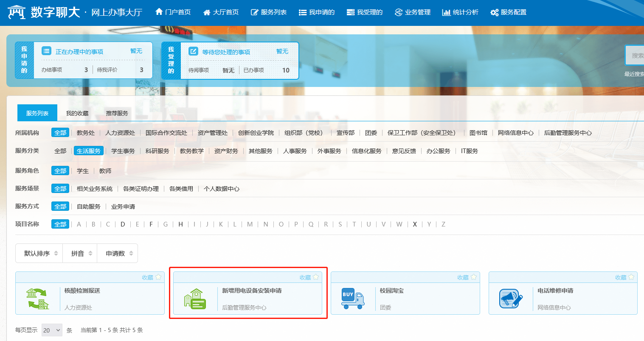
Task: Click the 数字聊大 logo icon
Action: click(17, 12)
